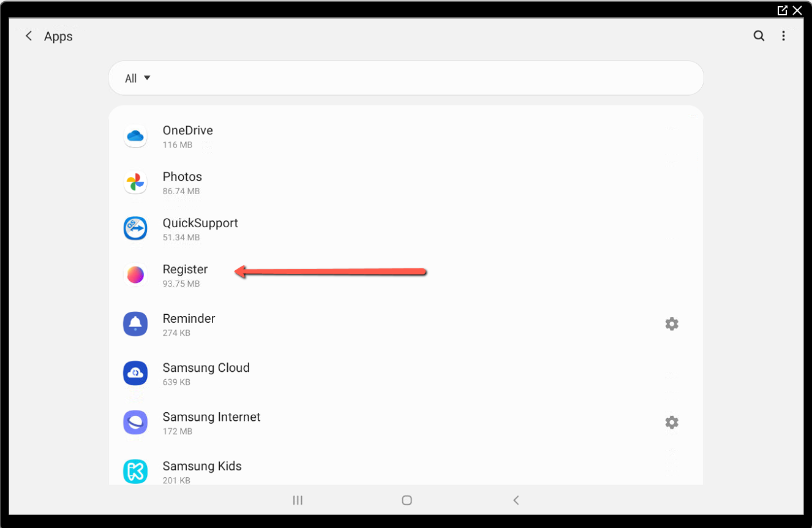Viewport: 812px width, 528px height.
Task: Click the Google Photos pinwheel icon
Action: (x=135, y=183)
